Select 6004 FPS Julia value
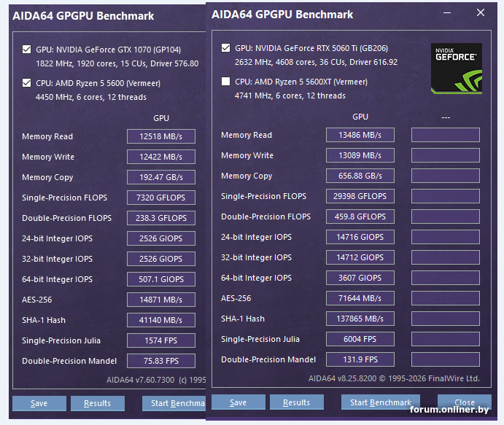This screenshot has width=504, height=425. coord(360,339)
